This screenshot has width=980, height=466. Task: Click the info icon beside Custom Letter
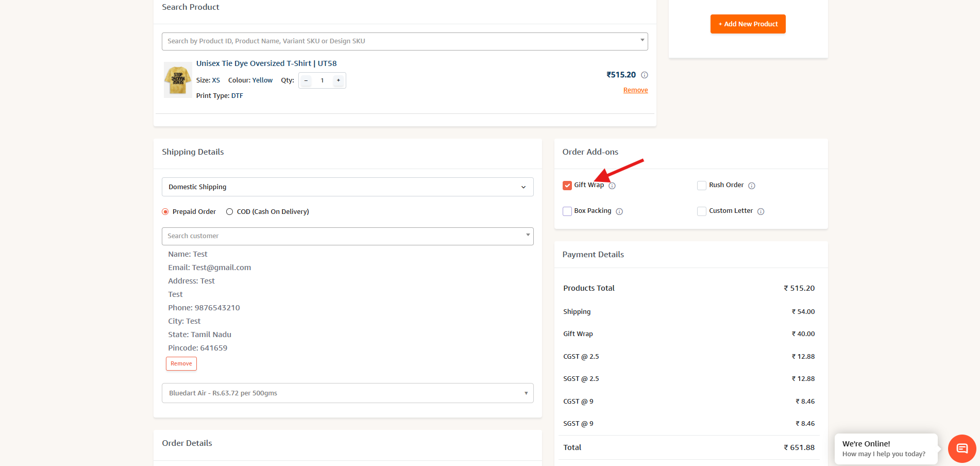pyautogui.click(x=761, y=211)
